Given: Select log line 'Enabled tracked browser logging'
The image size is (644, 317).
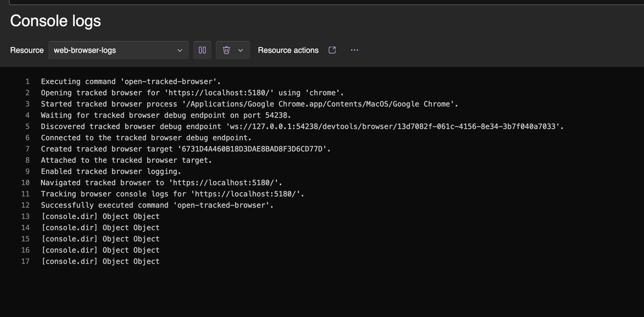Looking at the screenshot, I should (x=111, y=171).
